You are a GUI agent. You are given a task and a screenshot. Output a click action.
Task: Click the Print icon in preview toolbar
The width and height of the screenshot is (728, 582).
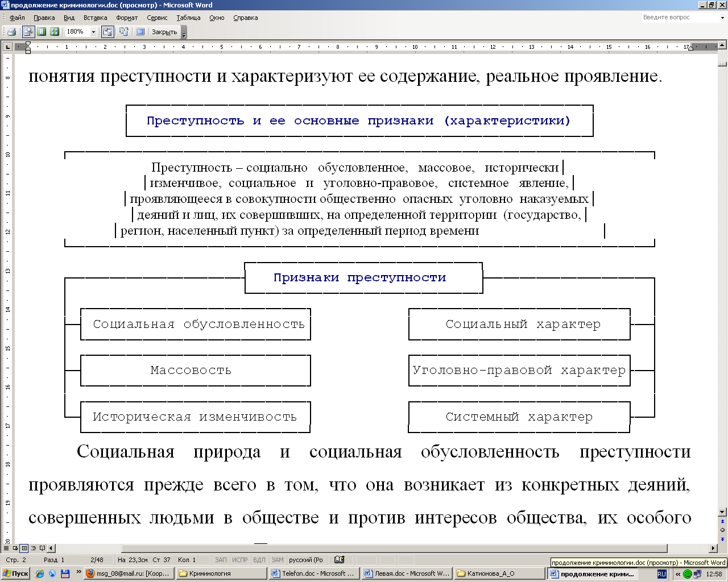click(x=11, y=32)
